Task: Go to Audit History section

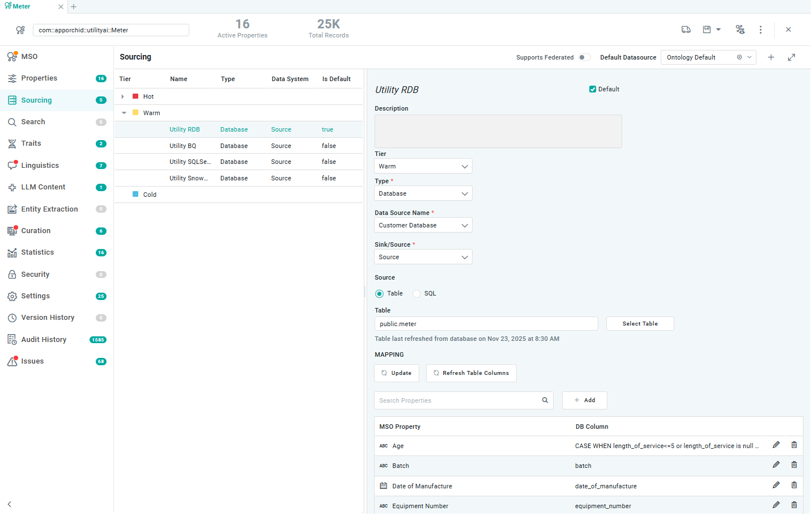Action: click(44, 340)
